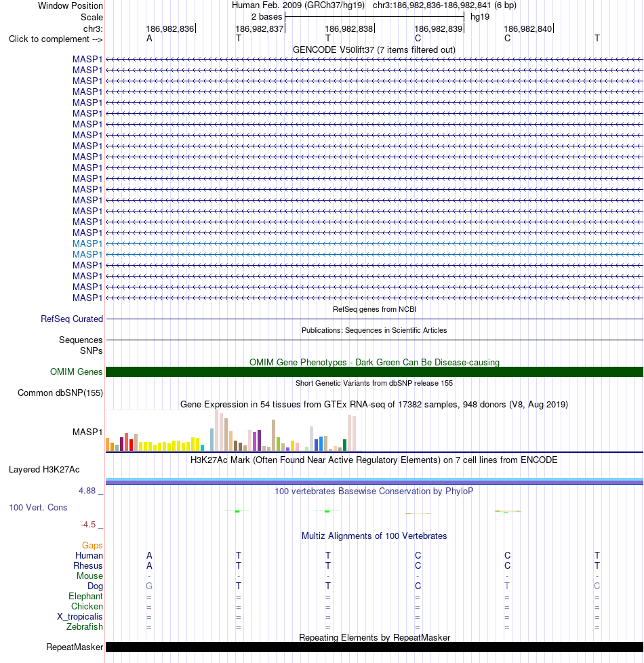Click the dark green OMIM Genes bar
Screen dimensions: 644x663
pyautogui.click(x=374, y=371)
